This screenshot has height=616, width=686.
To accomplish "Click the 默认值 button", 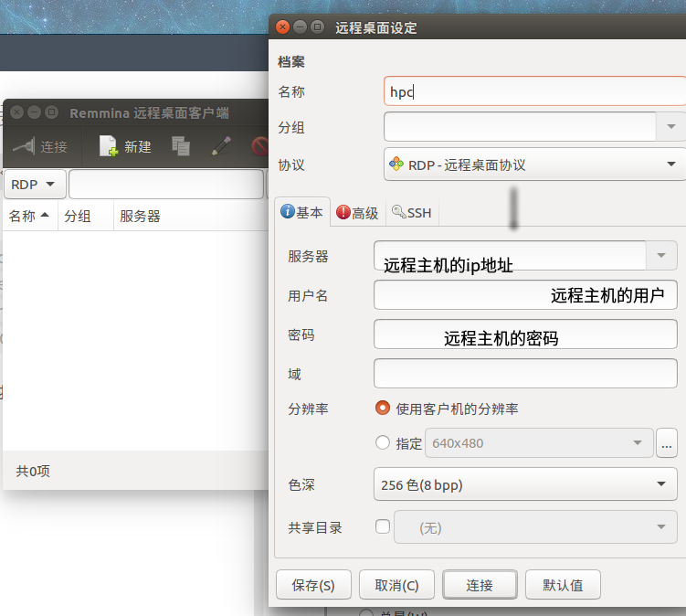I will click(x=563, y=585).
